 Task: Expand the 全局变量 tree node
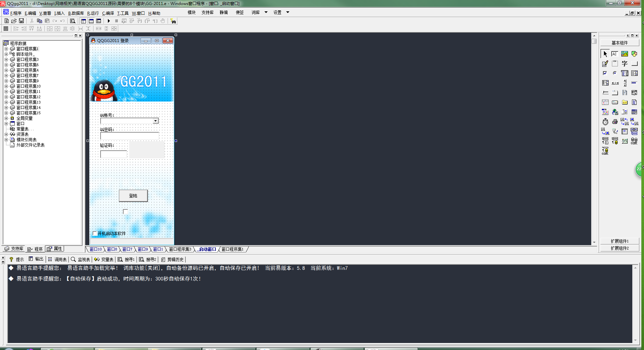(6, 118)
